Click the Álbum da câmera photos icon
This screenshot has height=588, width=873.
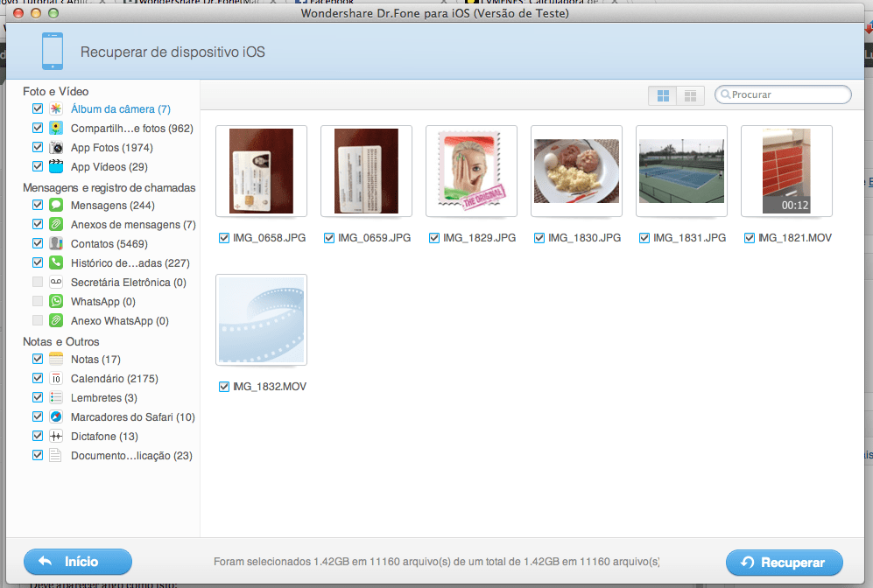pyautogui.click(x=56, y=109)
